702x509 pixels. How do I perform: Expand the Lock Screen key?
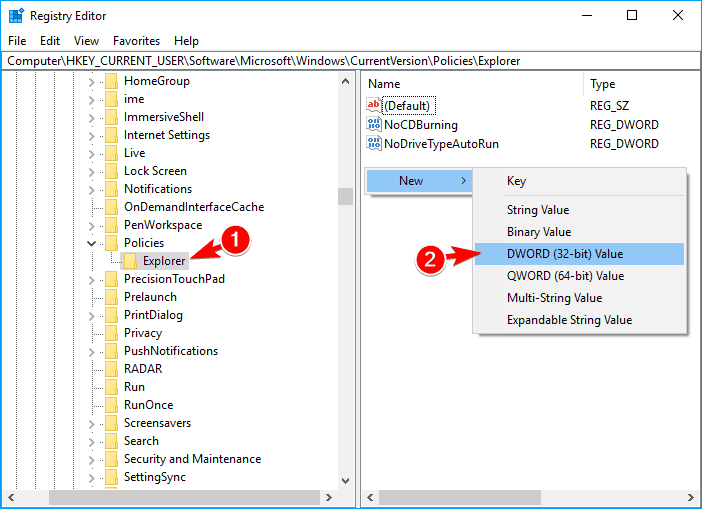tap(91, 172)
